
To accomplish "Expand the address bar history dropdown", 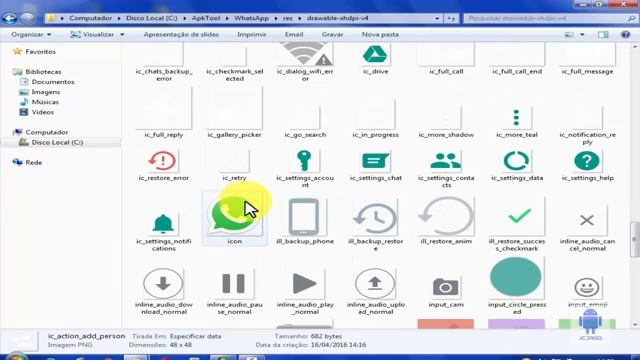I will [x=437, y=18].
